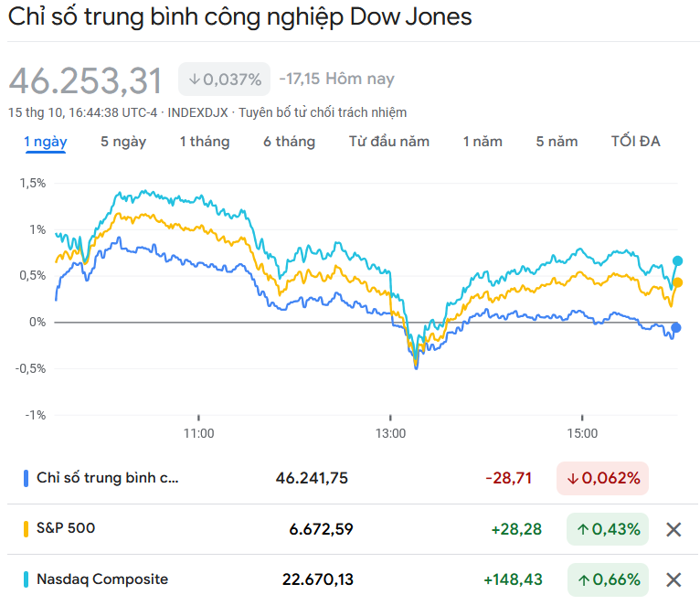Open the "5 năm" chart range
This screenshot has height=605, width=700.
tap(557, 142)
